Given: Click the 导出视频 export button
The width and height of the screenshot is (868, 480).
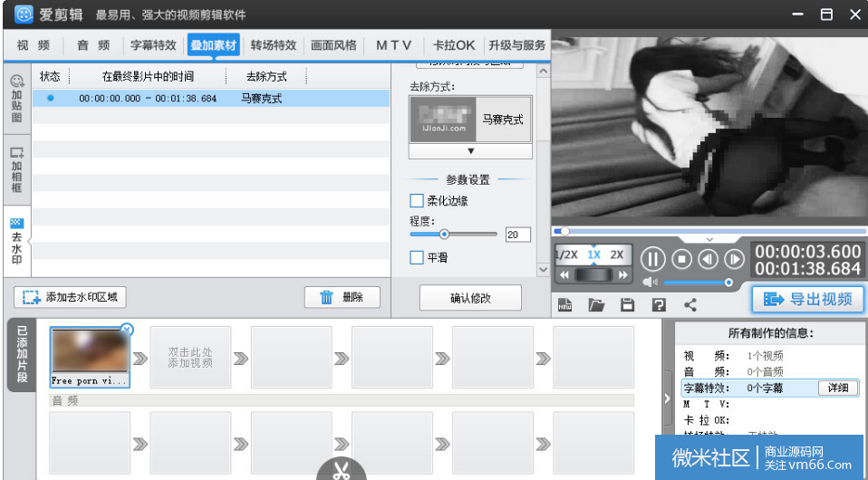Looking at the screenshot, I should 807,300.
